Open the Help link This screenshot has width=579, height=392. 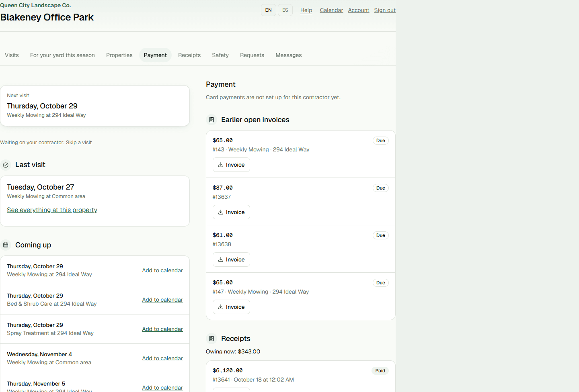pyautogui.click(x=306, y=10)
